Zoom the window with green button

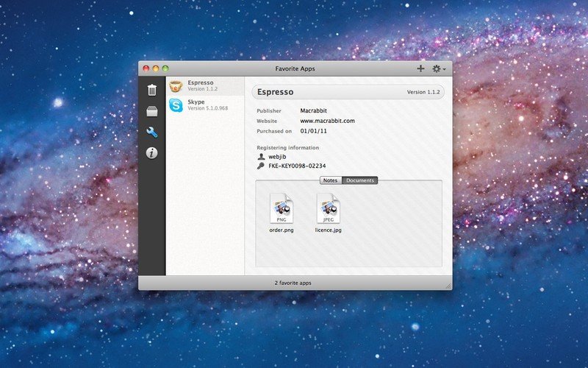[165, 68]
